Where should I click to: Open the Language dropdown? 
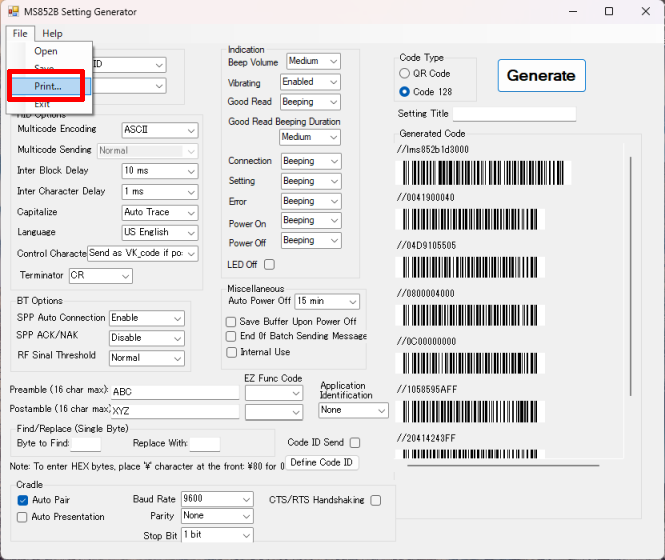[x=190, y=232]
